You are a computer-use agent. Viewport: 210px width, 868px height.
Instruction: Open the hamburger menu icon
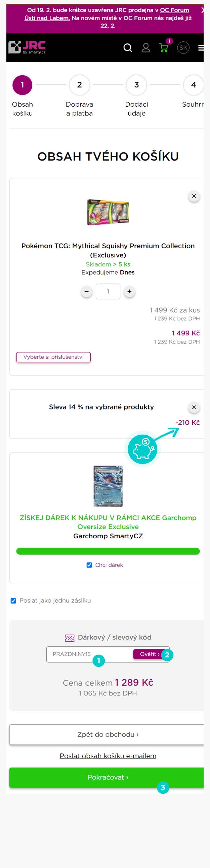201,48
